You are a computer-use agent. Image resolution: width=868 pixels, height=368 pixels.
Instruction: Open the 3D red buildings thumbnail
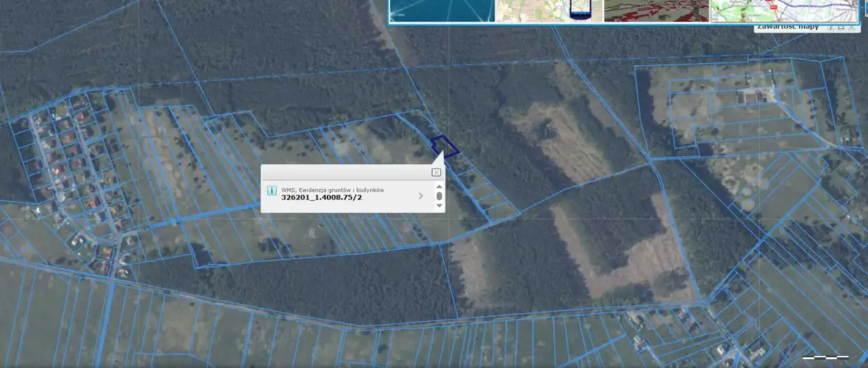pos(656,11)
